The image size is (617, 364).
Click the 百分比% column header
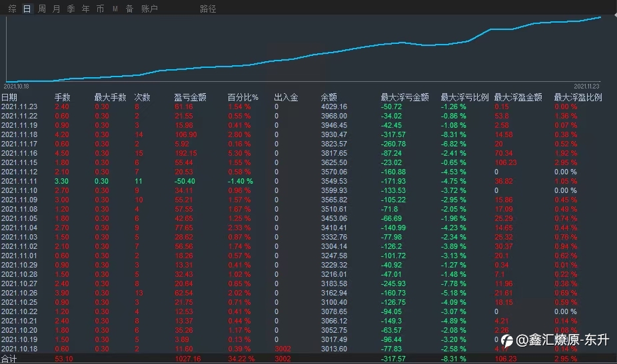click(x=243, y=97)
